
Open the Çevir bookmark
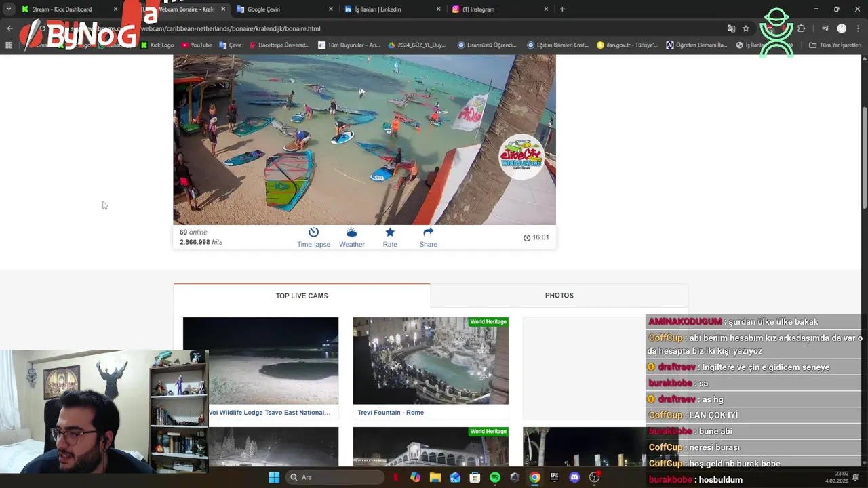pos(231,45)
